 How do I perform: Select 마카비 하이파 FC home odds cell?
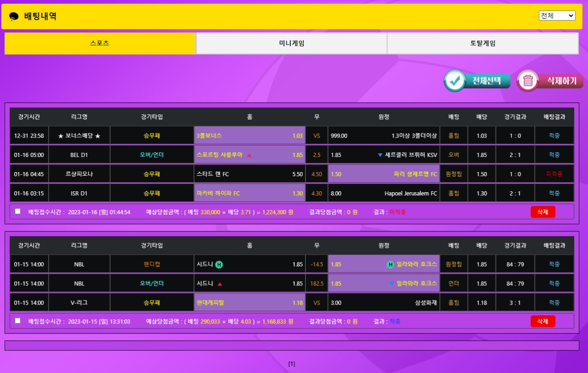click(x=249, y=194)
